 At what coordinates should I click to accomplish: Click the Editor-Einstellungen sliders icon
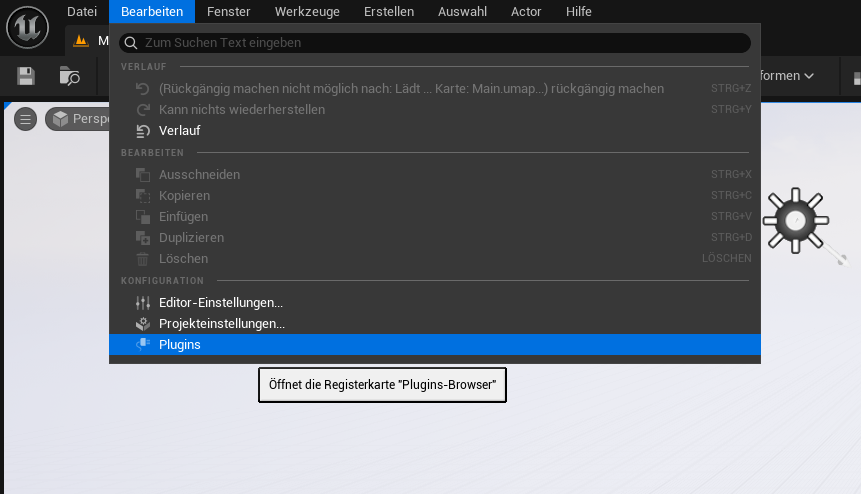142,303
